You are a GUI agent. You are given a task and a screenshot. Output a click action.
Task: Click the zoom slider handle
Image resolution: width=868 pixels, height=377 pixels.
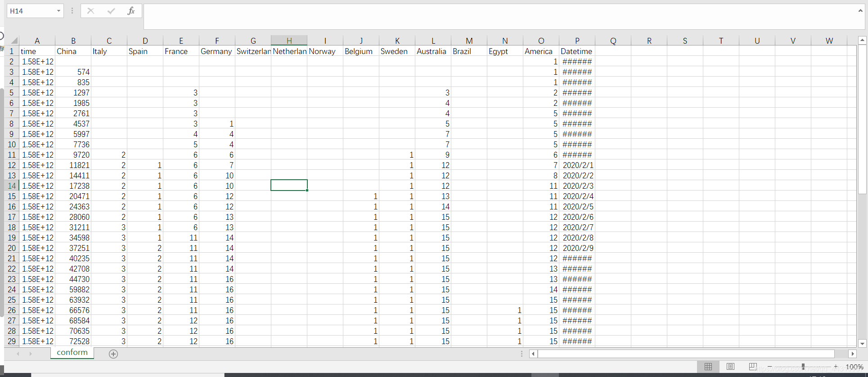click(x=803, y=367)
